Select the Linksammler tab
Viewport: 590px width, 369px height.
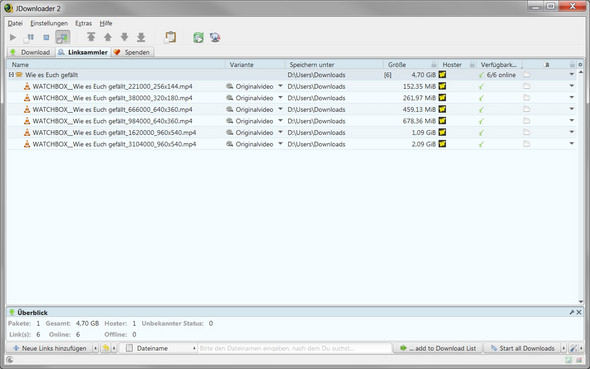(x=83, y=52)
